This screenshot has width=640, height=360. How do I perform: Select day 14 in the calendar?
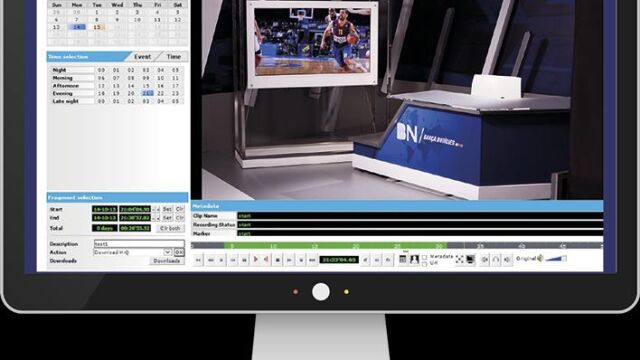[76, 27]
